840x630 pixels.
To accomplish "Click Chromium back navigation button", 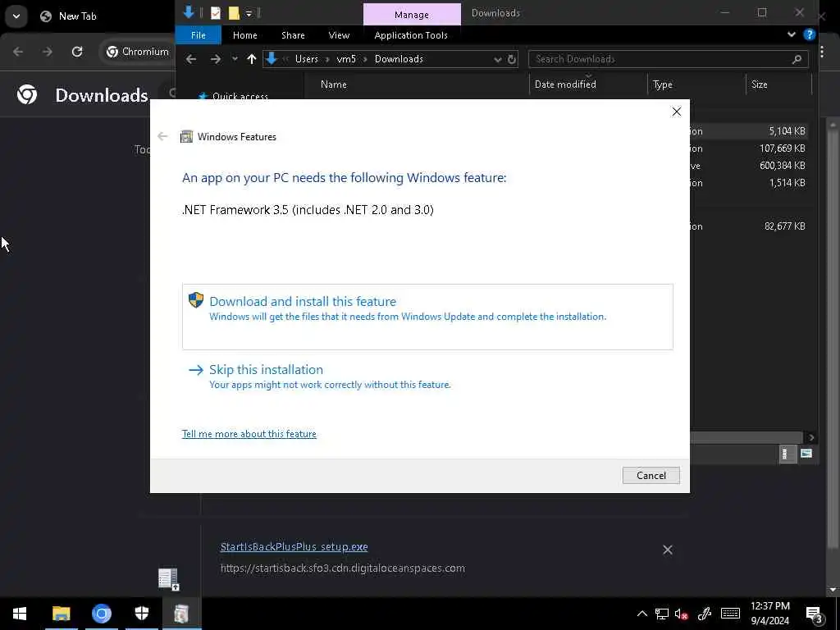I will pos(18,52).
